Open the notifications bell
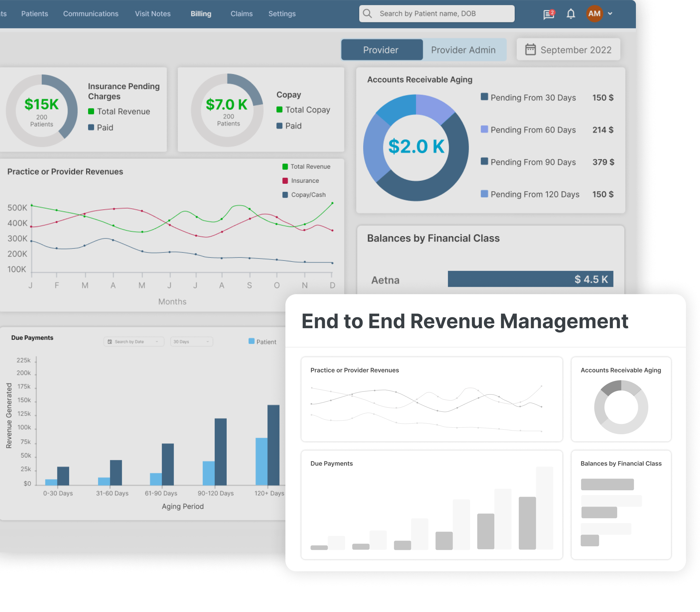700x612 pixels. (571, 14)
